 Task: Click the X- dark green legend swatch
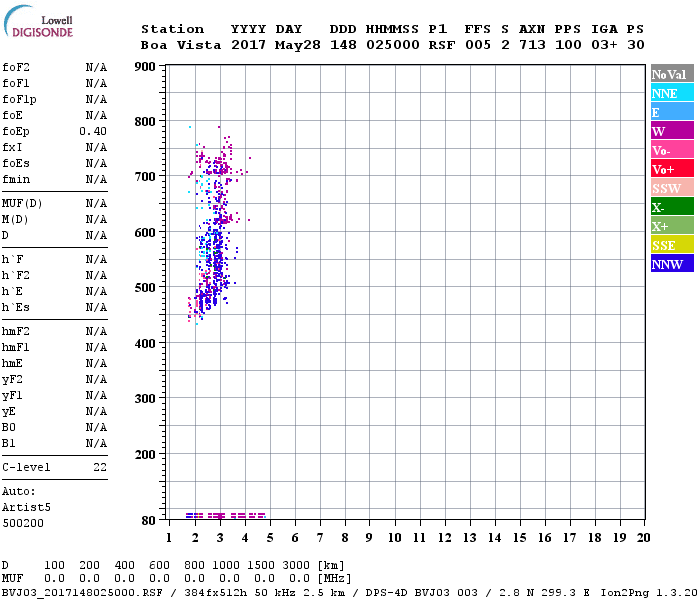(672, 207)
